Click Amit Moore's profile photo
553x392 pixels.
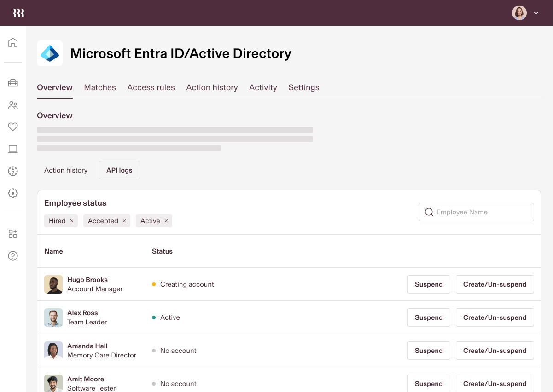click(53, 383)
